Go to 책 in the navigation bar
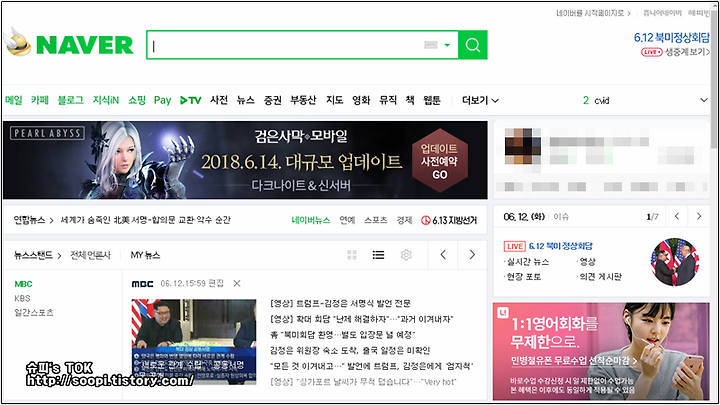 click(410, 100)
